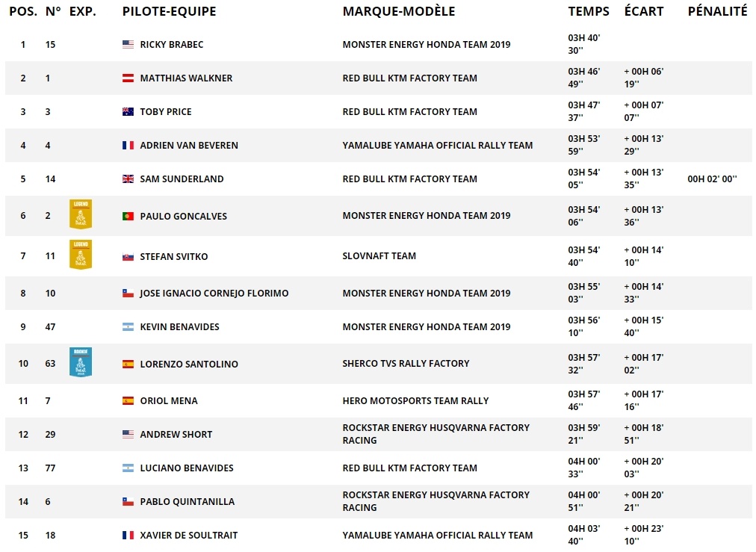Viewport: 756px width, 552px height.
Task: Click the Australian flag next to Toby Price
Action: pos(128,112)
